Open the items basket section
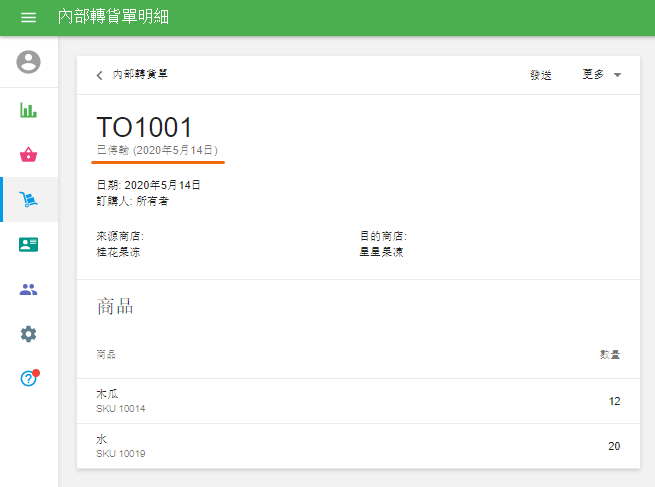This screenshot has height=487, width=655. (29, 155)
